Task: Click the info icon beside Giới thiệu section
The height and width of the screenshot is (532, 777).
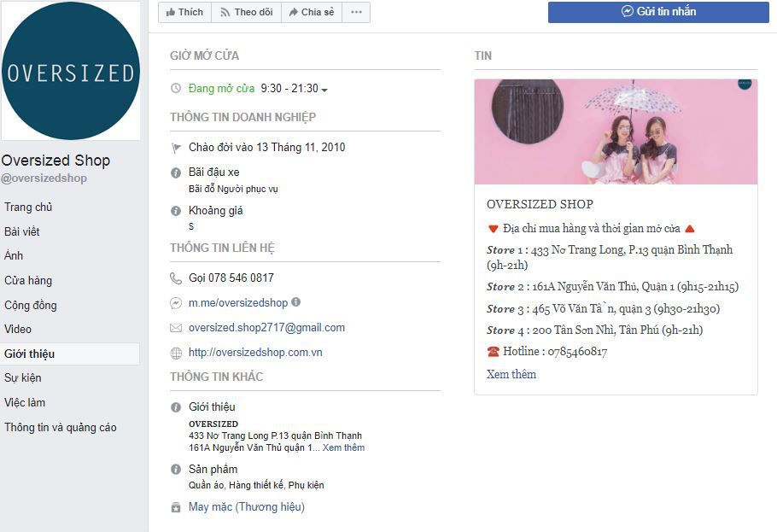Action: click(176, 407)
